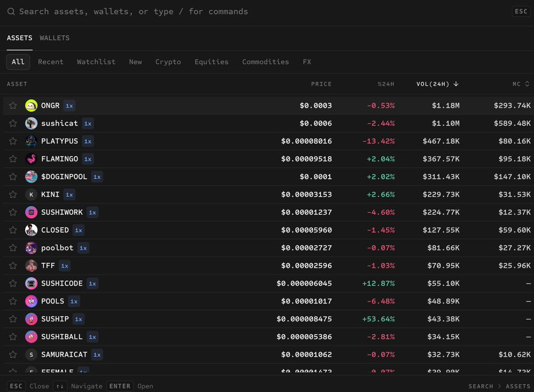Click the SUSHIP +53.64% change value
This screenshot has height=392, width=534.
click(379, 319)
